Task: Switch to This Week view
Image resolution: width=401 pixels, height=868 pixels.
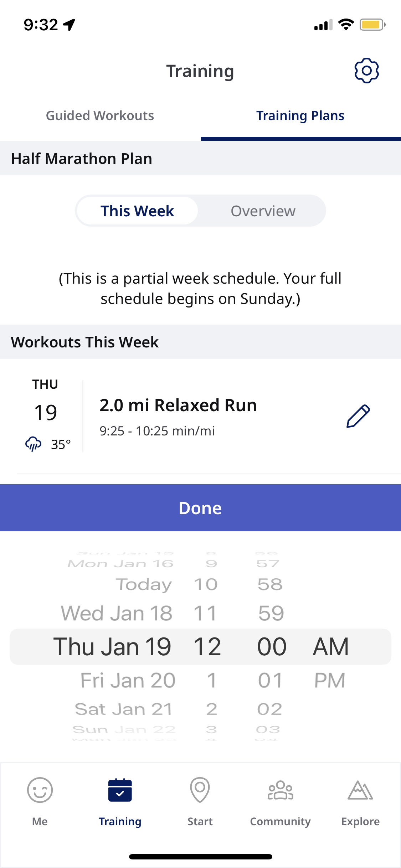Action: point(137,211)
